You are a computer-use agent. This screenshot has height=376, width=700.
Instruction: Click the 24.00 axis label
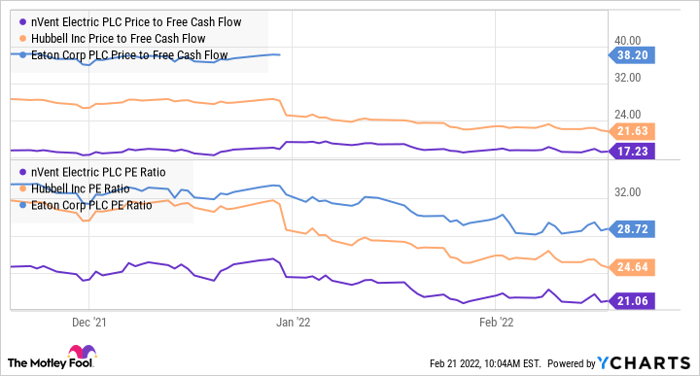(628, 114)
